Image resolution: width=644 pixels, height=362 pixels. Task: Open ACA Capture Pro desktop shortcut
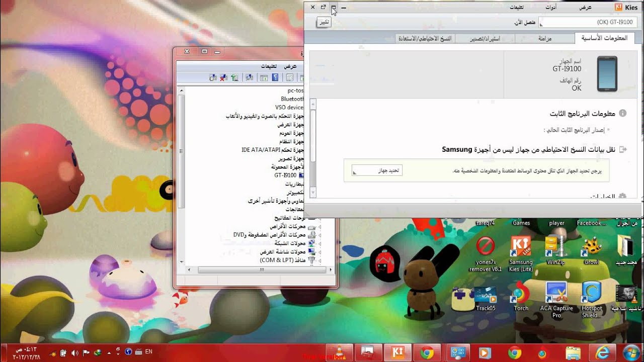click(x=556, y=300)
